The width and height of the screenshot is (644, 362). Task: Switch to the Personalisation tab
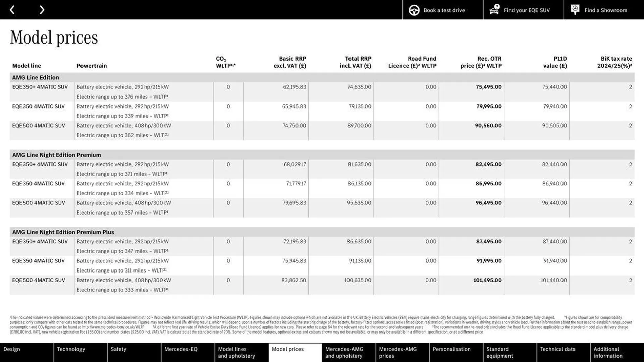[x=456, y=352]
